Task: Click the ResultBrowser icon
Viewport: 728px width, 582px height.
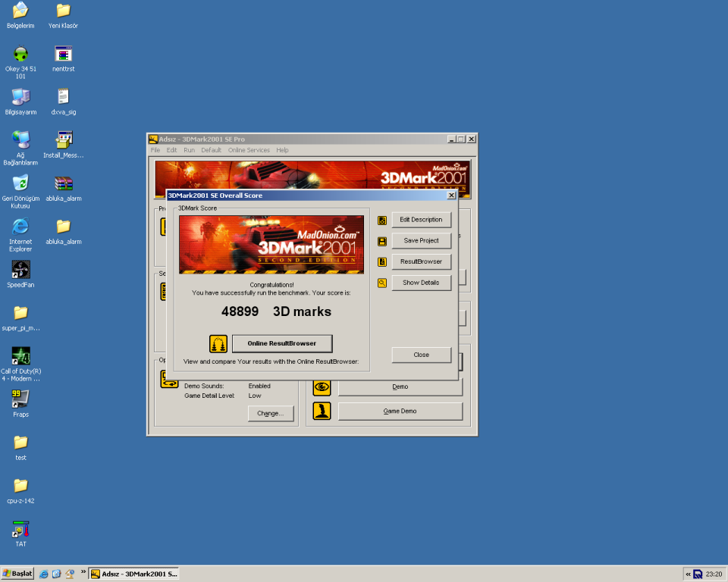Action: (382, 262)
